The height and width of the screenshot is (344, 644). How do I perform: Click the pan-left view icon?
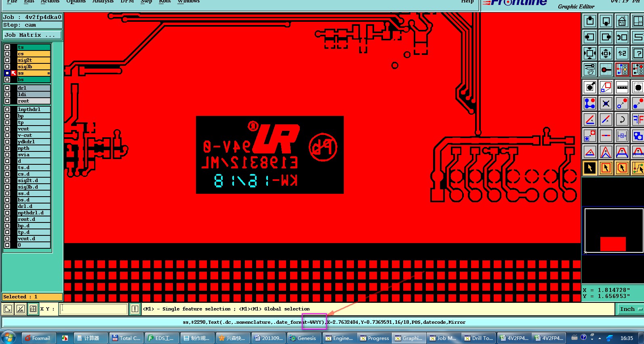point(590,37)
